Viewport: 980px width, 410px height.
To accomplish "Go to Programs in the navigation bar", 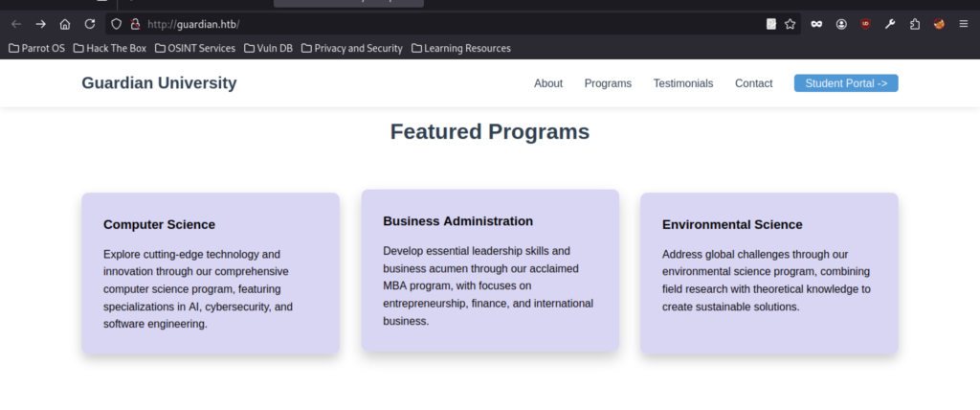I will (608, 83).
